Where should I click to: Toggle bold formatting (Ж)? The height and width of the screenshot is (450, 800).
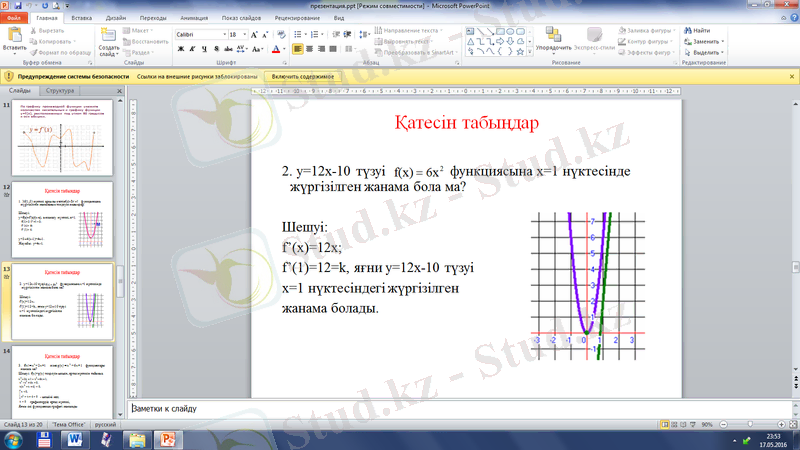tap(181, 49)
